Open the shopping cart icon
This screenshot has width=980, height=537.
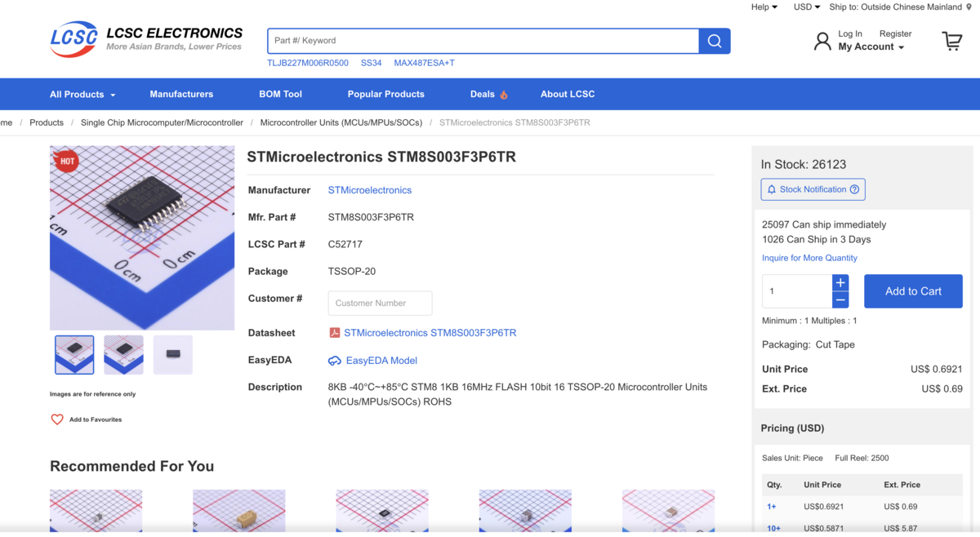(x=952, y=41)
